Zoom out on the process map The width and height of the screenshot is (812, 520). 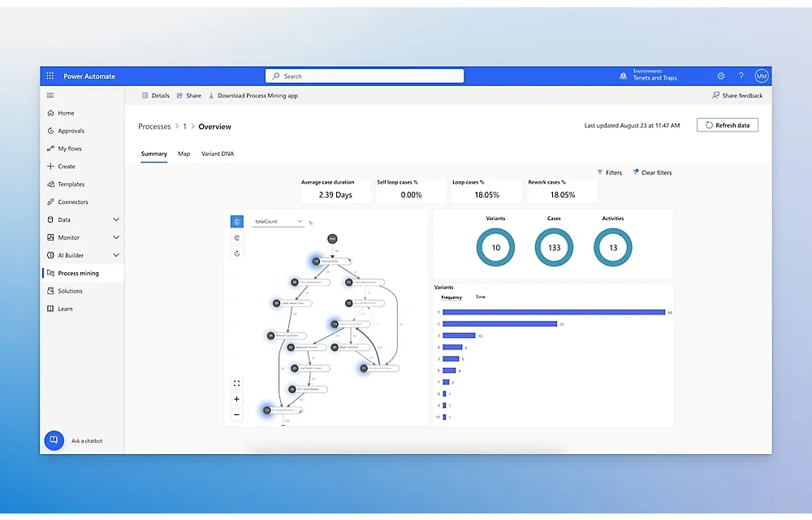click(x=236, y=414)
